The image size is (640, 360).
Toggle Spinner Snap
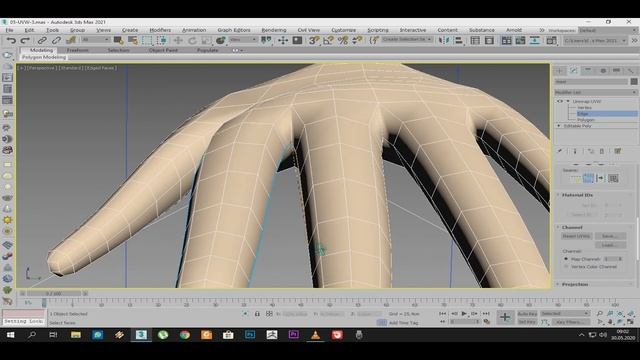pos(357,40)
